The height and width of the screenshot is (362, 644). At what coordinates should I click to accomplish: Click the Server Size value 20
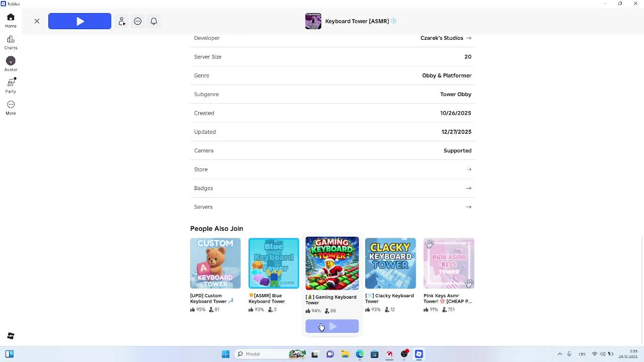[x=468, y=57]
